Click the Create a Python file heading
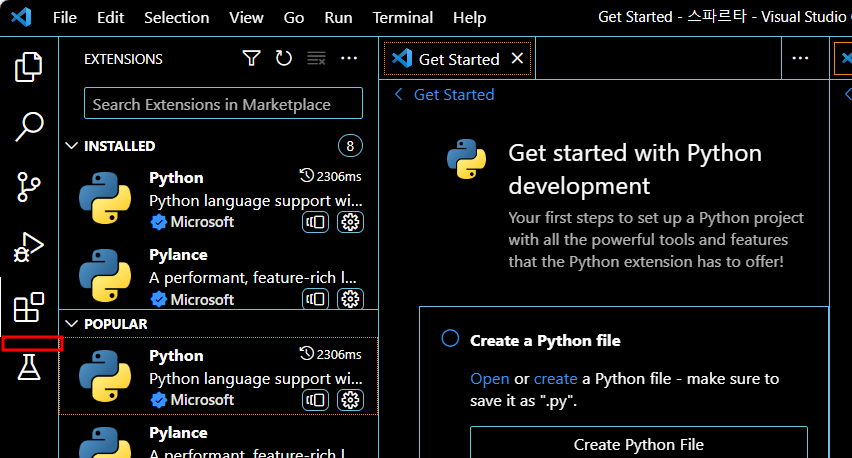Screen dimensions: 852x458 [x=545, y=341]
